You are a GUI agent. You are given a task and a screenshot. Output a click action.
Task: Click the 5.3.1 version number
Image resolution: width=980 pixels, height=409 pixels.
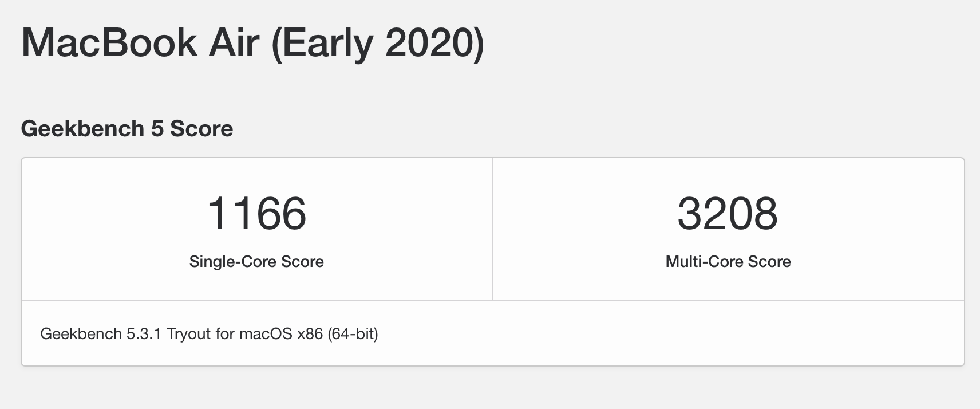(x=144, y=333)
